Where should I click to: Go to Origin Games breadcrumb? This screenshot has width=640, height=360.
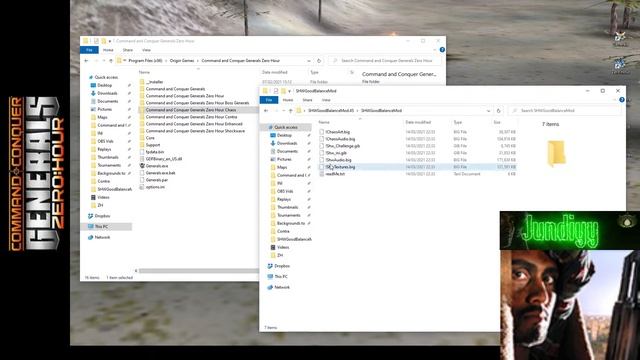click(182, 60)
